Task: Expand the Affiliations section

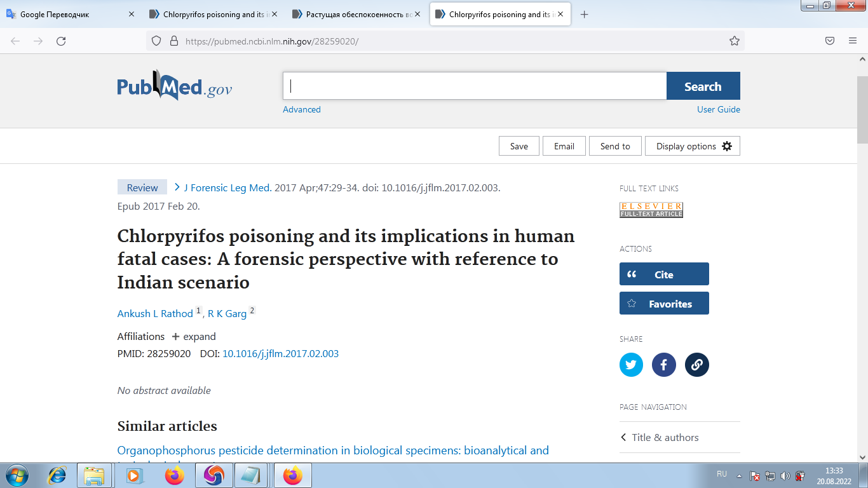Action: 194,337
